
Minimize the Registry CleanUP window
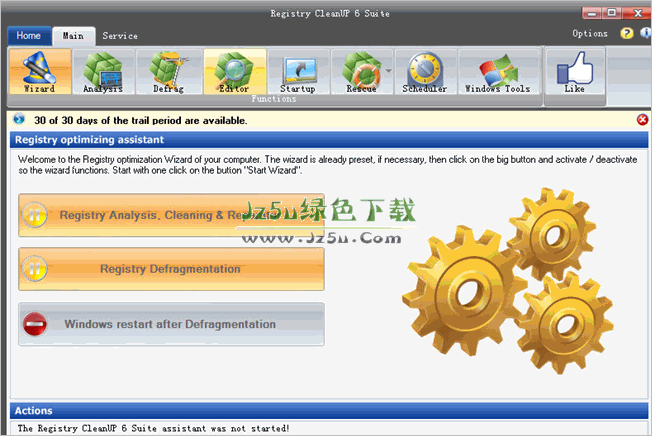pyautogui.click(x=591, y=13)
